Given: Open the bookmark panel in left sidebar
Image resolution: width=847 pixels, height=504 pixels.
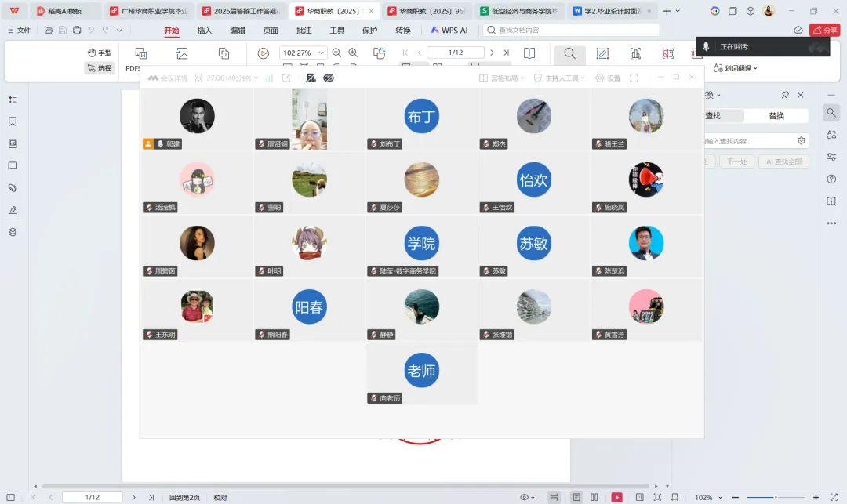Looking at the screenshot, I should tap(13, 121).
